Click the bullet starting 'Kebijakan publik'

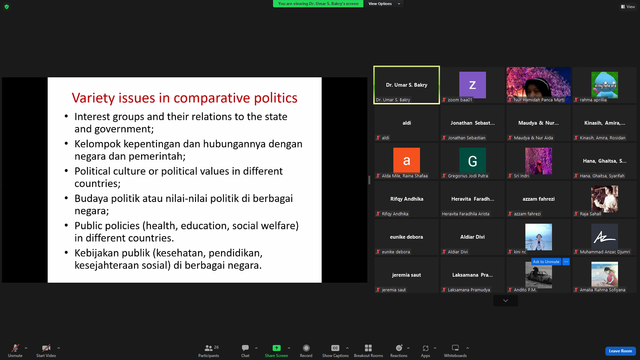[x=168, y=259]
